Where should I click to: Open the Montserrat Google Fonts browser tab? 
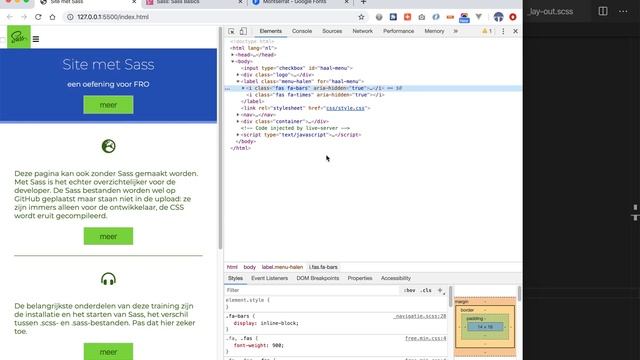tap(300, 2)
